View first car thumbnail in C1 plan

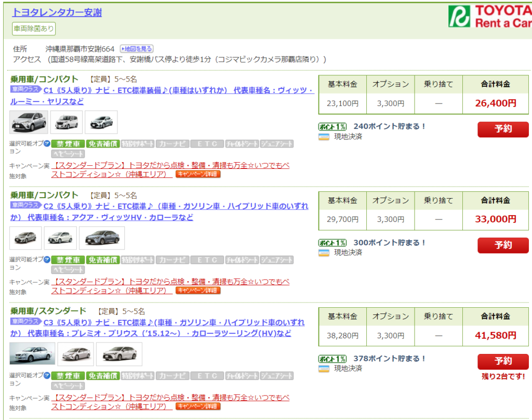click(x=29, y=122)
